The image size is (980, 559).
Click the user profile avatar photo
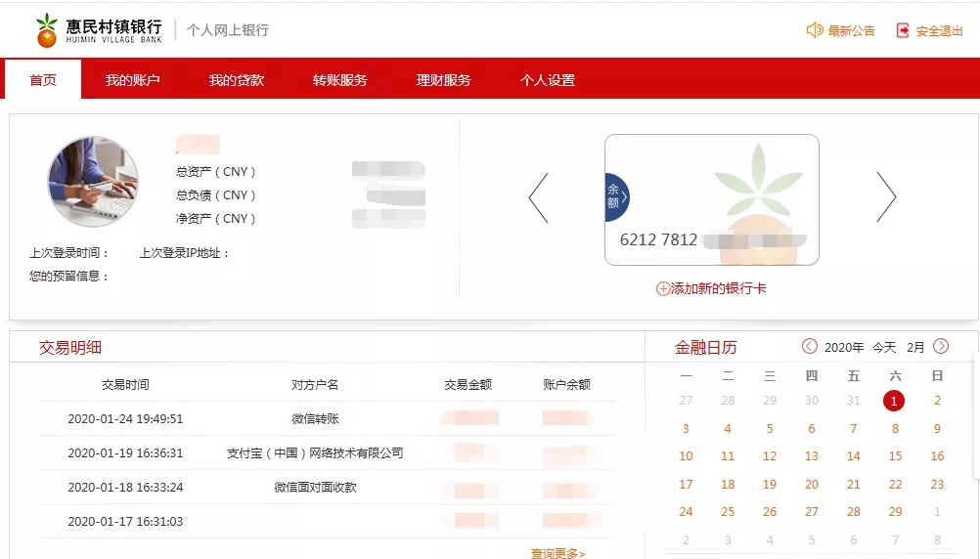point(93,182)
